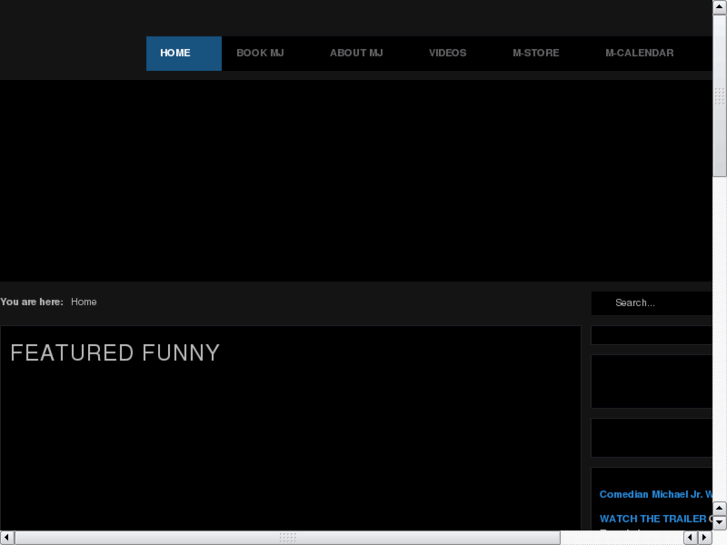This screenshot has width=727, height=545.
Task: Open the VIDEOS menu item
Action: tap(447, 53)
